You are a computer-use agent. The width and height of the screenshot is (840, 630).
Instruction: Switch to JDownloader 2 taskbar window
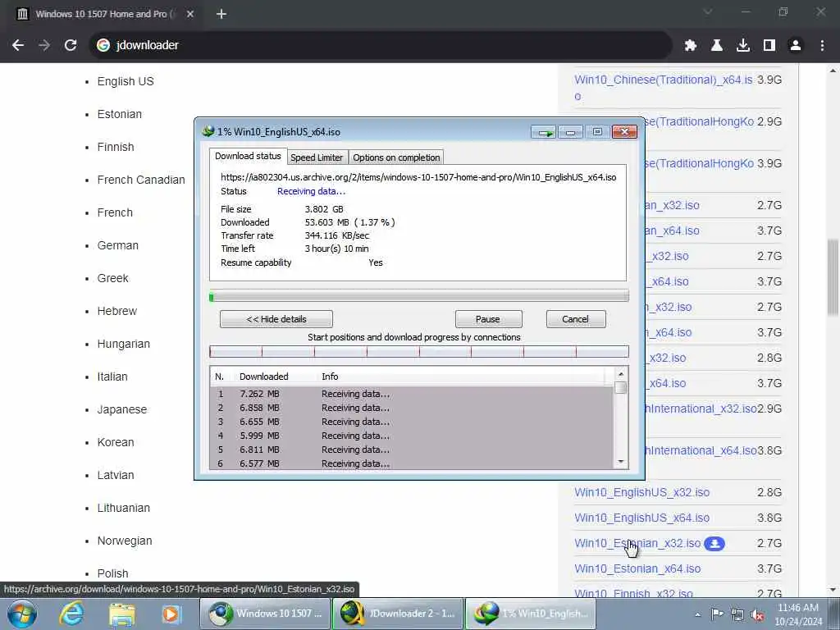tap(397, 614)
